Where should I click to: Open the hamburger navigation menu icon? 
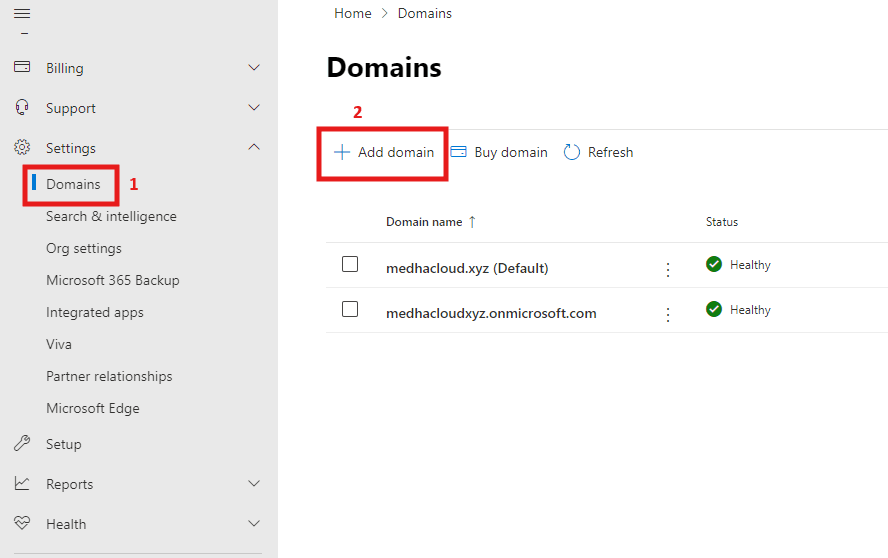22,13
